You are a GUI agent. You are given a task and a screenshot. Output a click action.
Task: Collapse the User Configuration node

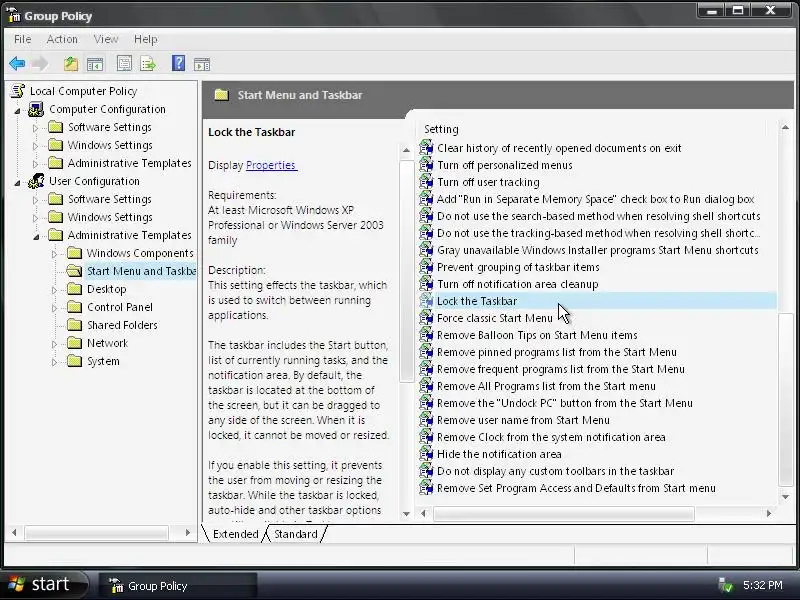pos(17,182)
